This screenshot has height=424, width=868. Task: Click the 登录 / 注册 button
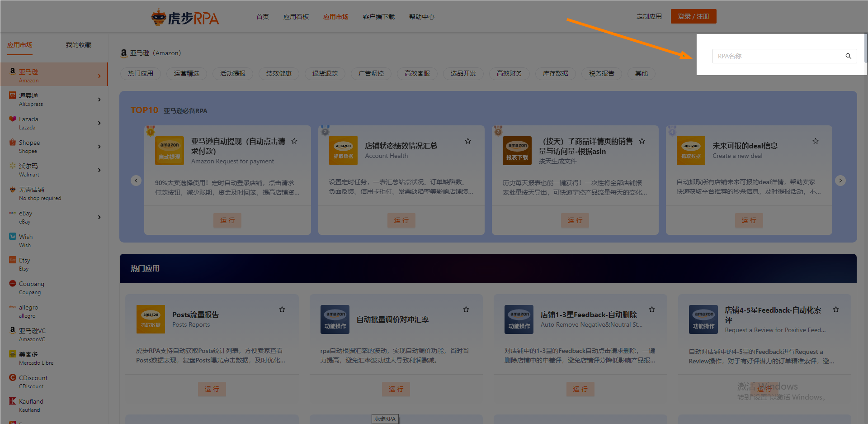click(693, 16)
